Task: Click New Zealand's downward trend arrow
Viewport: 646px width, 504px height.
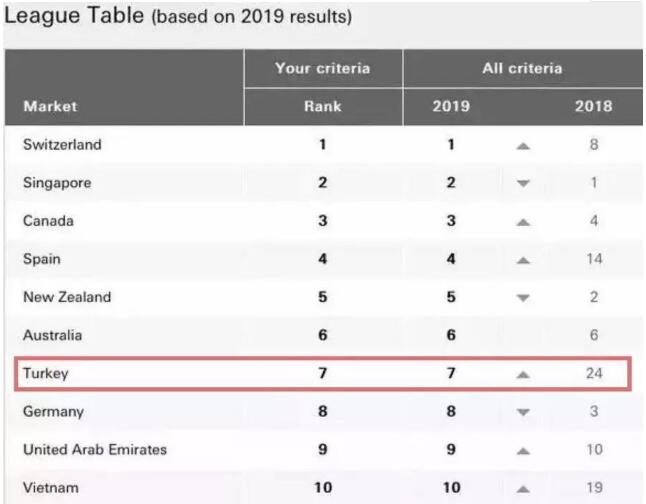Action: click(522, 298)
